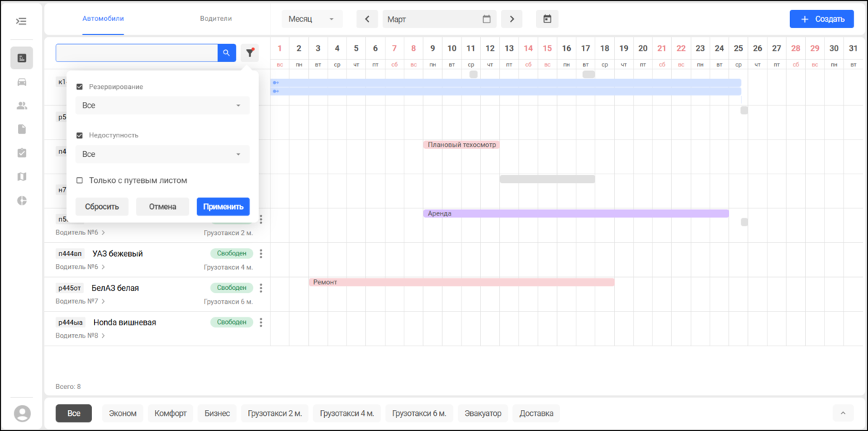The height and width of the screenshot is (431, 868).
Task: Open the user profile avatar icon
Action: 22,413
